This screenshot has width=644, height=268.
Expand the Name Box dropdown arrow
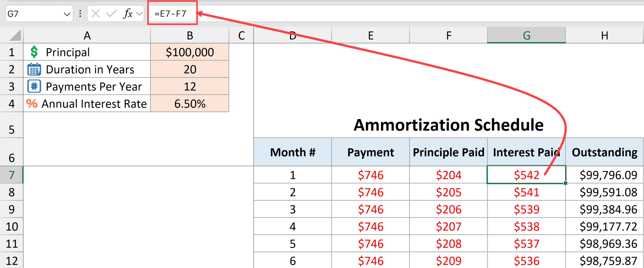tap(67, 14)
